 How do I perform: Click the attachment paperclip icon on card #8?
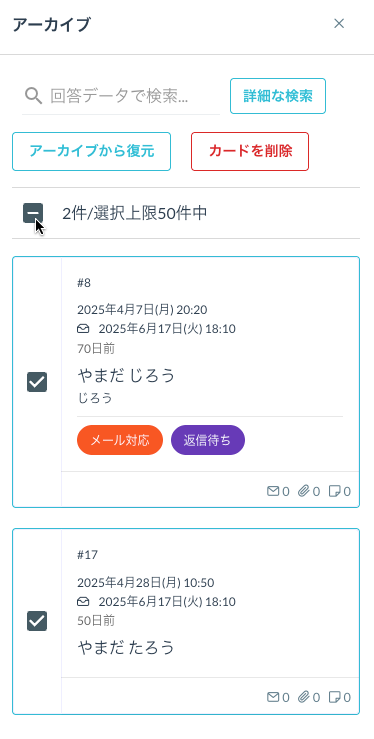[303, 491]
